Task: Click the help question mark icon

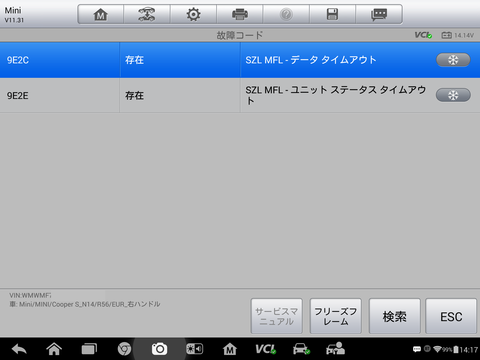Action: click(x=286, y=14)
